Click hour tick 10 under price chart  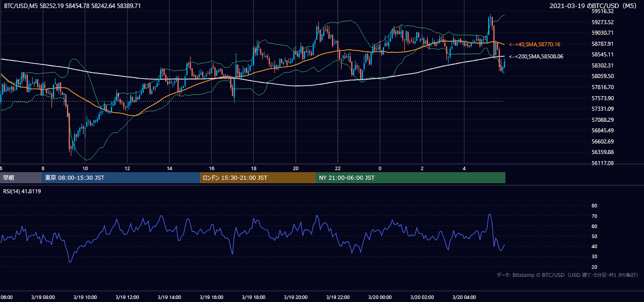point(85,168)
